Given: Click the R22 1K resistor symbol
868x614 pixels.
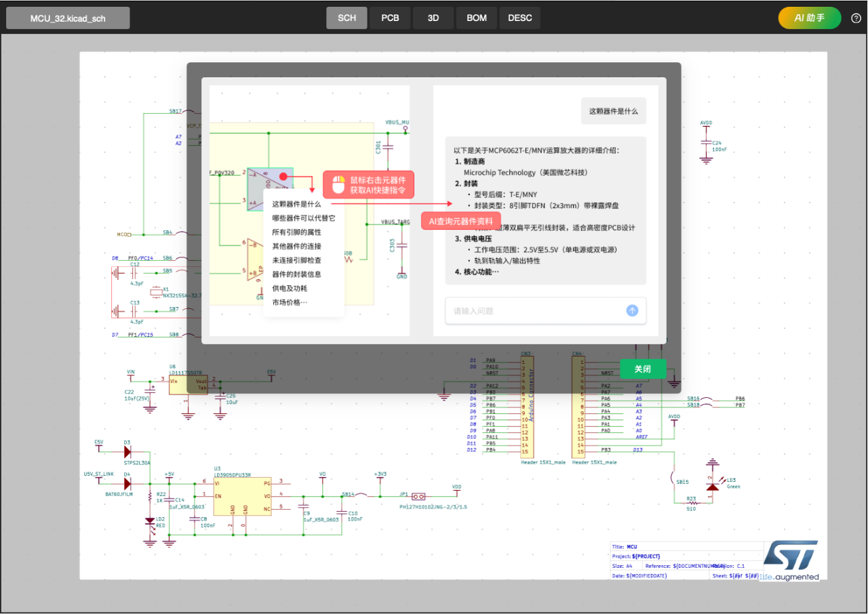Looking at the screenshot, I should pyautogui.click(x=150, y=498).
